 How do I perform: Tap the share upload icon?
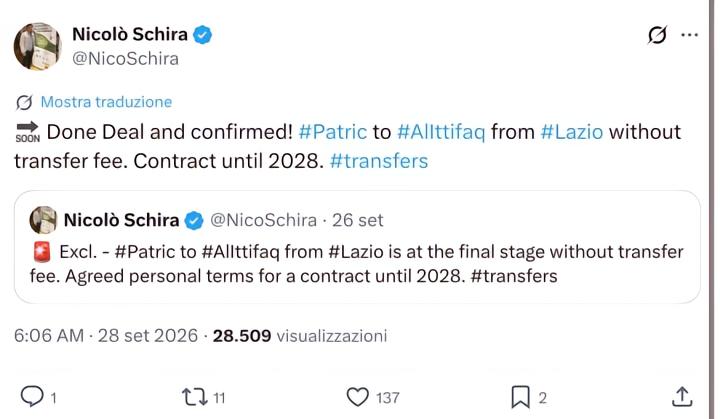682,396
